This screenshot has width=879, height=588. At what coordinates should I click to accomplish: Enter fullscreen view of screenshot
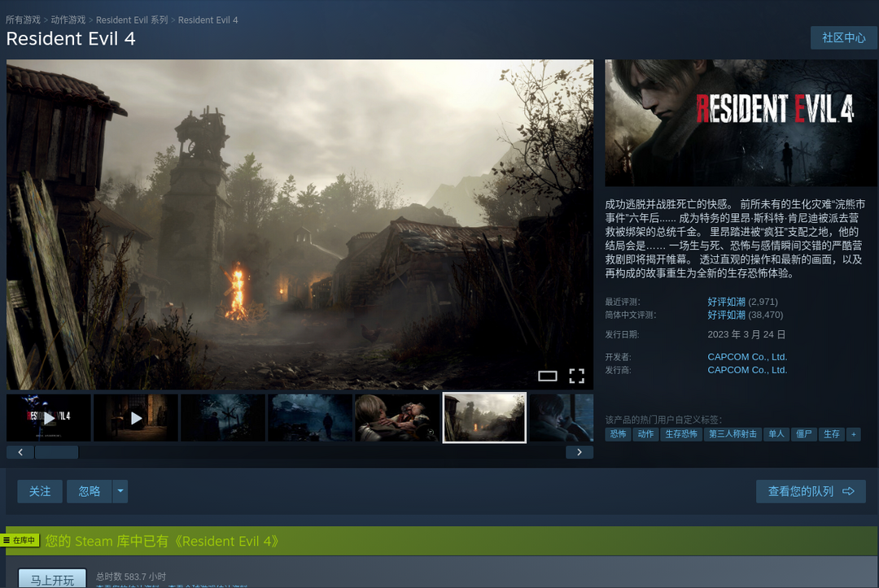[x=576, y=376]
